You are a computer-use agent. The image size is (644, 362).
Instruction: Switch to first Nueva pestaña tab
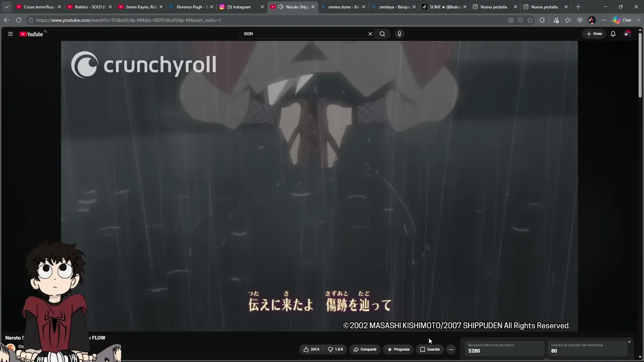coord(494,7)
